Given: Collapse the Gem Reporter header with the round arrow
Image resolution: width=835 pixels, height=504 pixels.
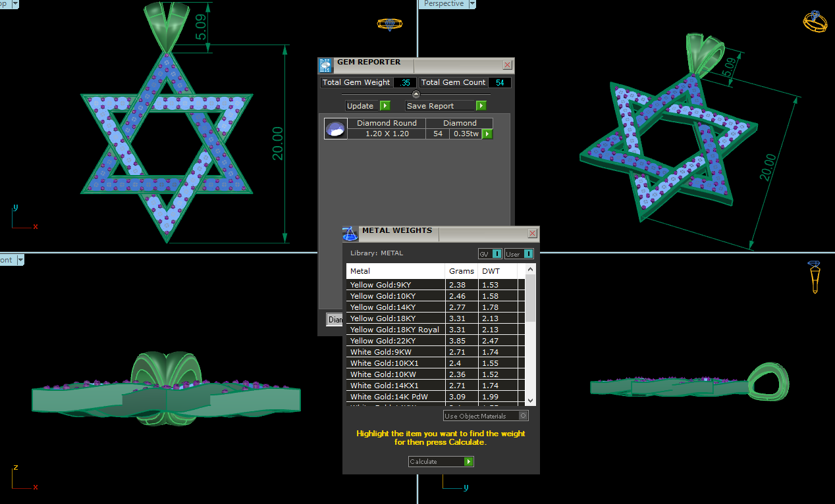Looking at the screenshot, I should click(416, 94).
